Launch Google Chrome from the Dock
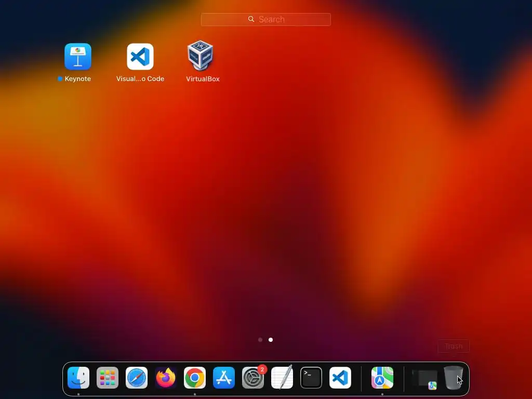532x399 pixels. coord(195,378)
